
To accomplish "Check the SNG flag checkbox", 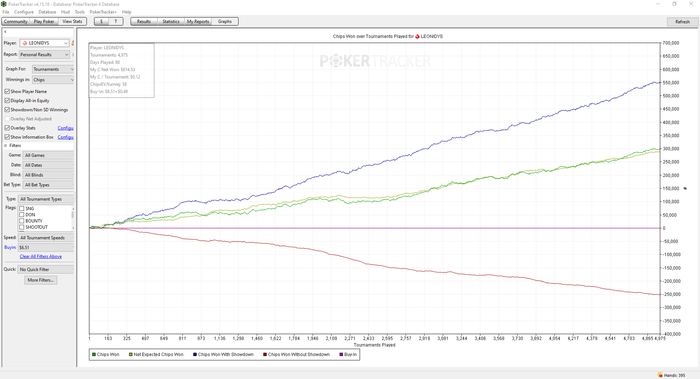I will pyautogui.click(x=21, y=208).
